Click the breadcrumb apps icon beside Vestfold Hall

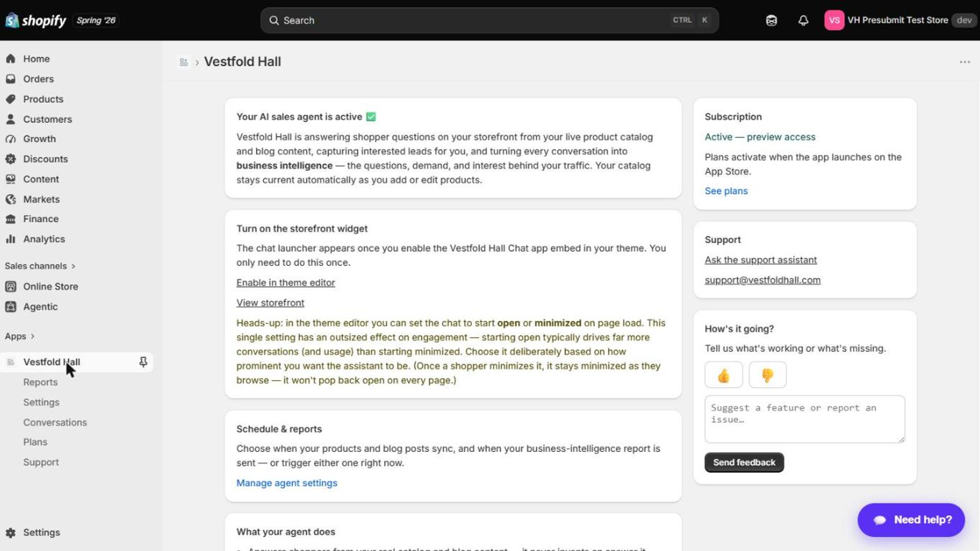184,62
